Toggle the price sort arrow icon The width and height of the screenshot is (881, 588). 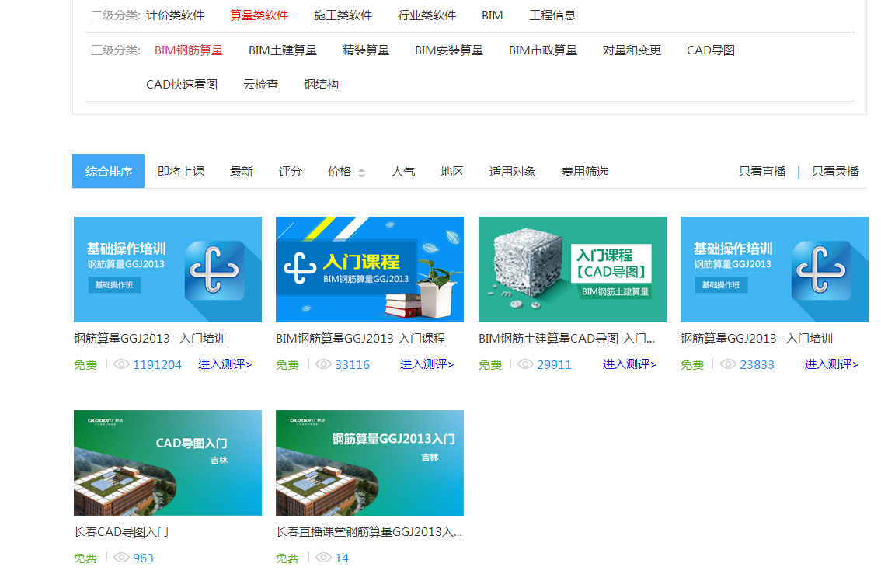362,173
